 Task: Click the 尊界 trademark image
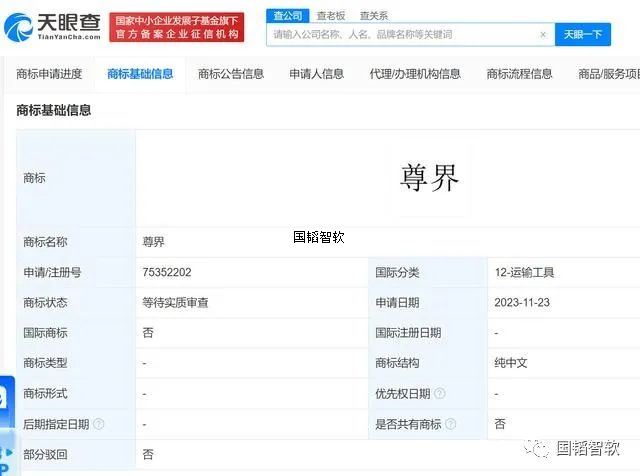coord(429,178)
